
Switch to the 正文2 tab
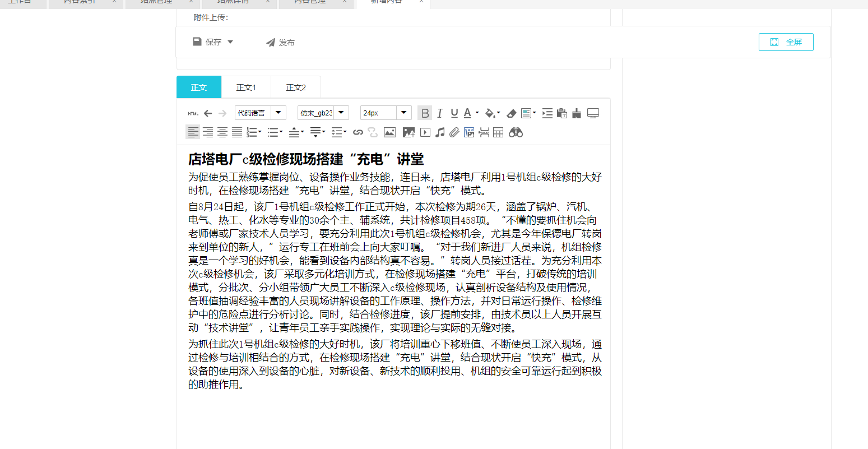(296, 87)
